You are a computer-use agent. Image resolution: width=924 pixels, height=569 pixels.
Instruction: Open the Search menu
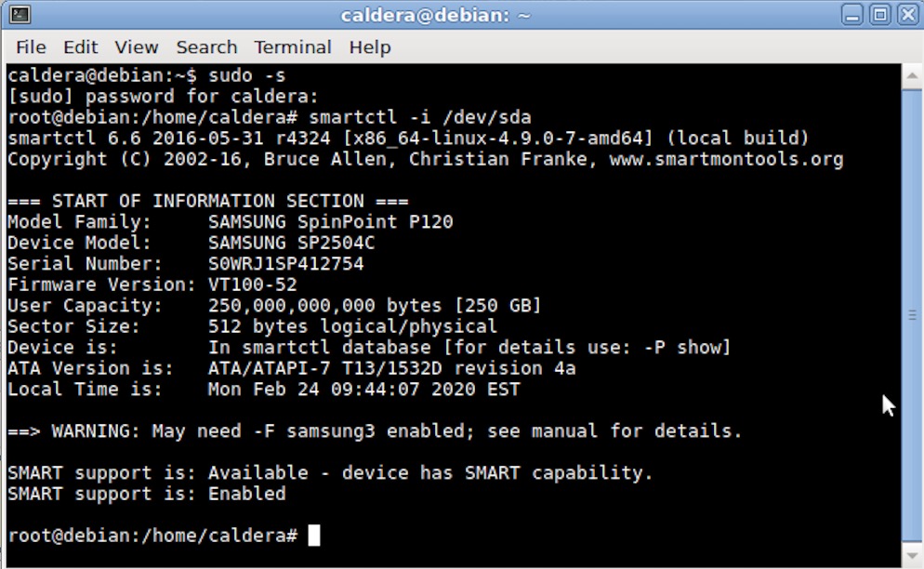(x=206, y=47)
